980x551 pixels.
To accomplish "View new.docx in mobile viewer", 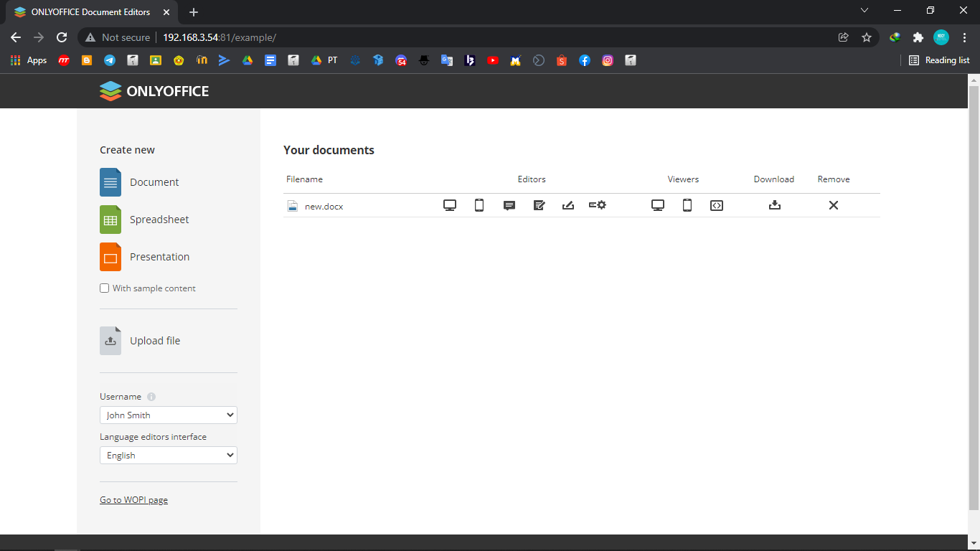I will coord(687,205).
